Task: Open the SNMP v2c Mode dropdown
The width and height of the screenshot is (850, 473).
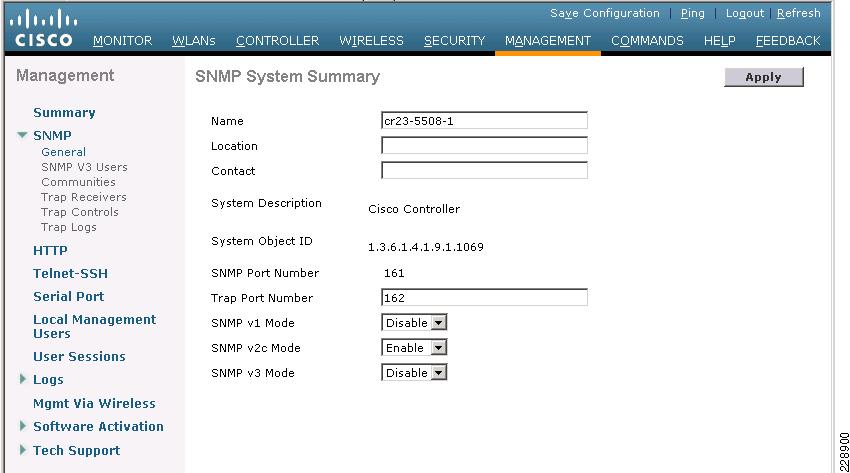Action: (x=414, y=348)
